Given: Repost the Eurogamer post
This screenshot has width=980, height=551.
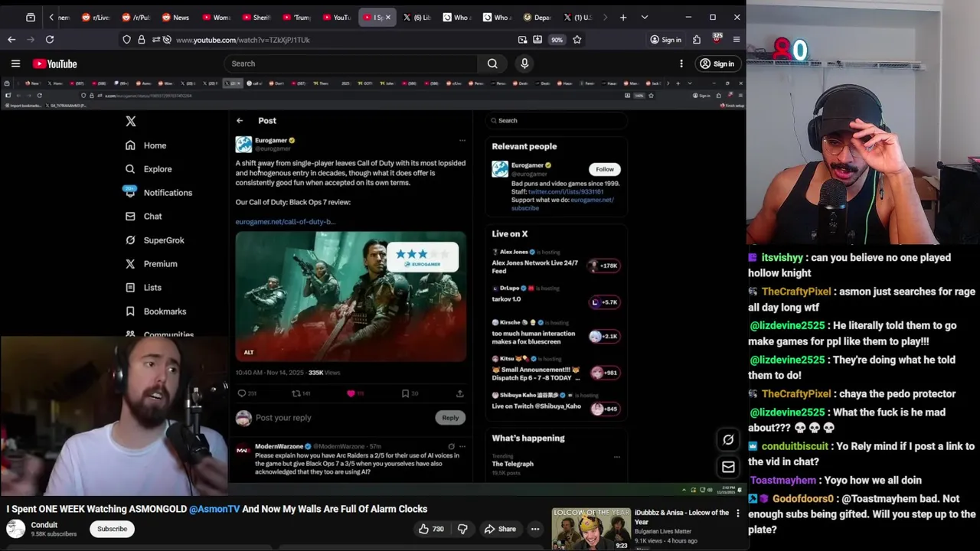Looking at the screenshot, I should tap(296, 393).
